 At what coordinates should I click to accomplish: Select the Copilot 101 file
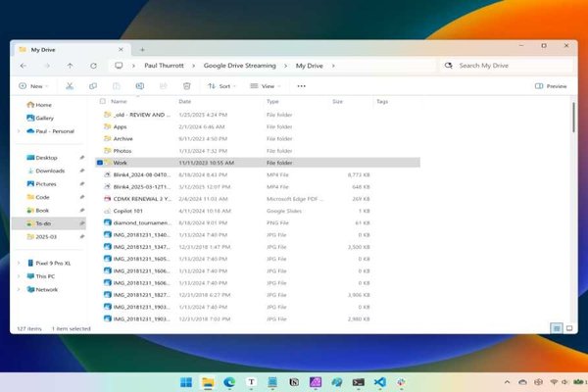pos(258,211)
